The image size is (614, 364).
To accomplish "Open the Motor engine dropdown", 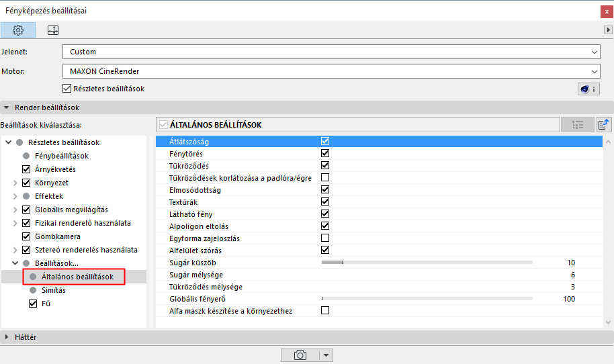I will point(331,71).
